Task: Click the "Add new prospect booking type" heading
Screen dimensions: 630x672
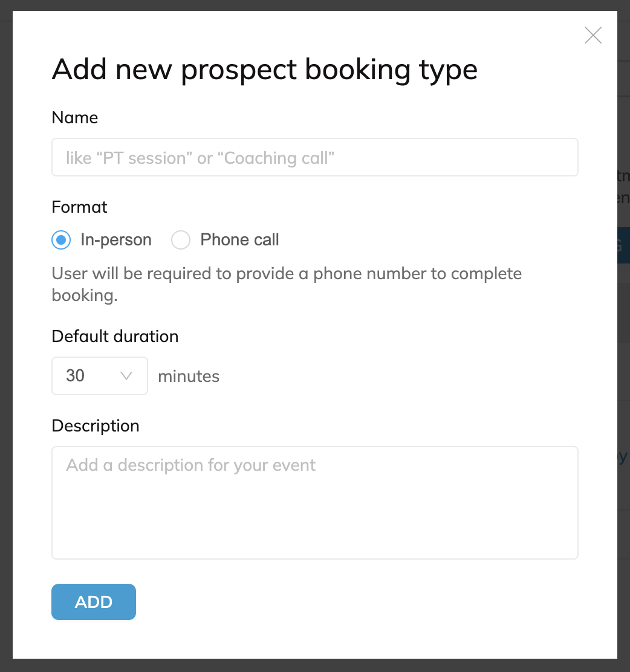Action: click(x=265, y=69)
